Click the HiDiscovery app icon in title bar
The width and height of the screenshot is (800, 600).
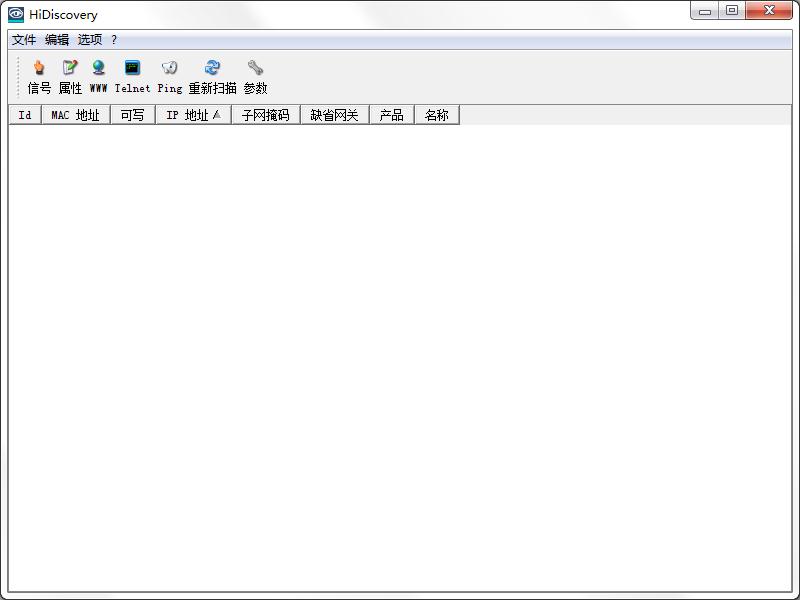[16, 14]
